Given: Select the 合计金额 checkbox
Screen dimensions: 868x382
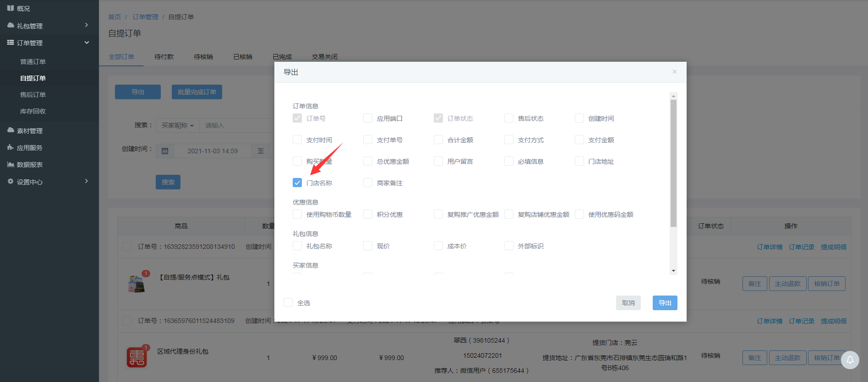Looking at the screenshot, I should coord(438,140).
